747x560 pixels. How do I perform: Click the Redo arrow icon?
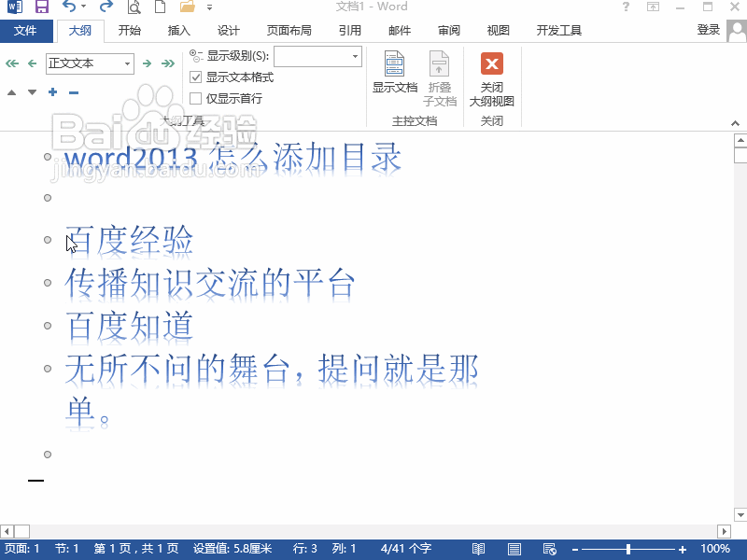click(x=106, y=7)
